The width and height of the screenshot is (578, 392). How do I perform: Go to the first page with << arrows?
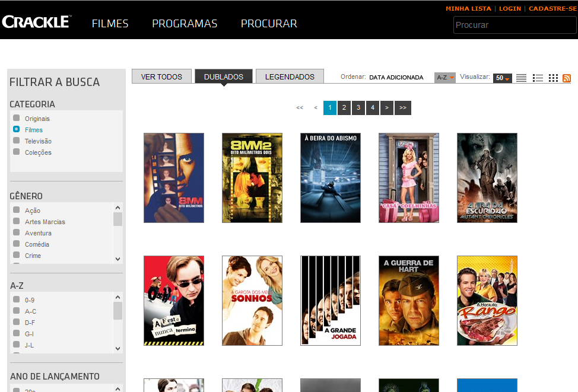tap(300, 107)
